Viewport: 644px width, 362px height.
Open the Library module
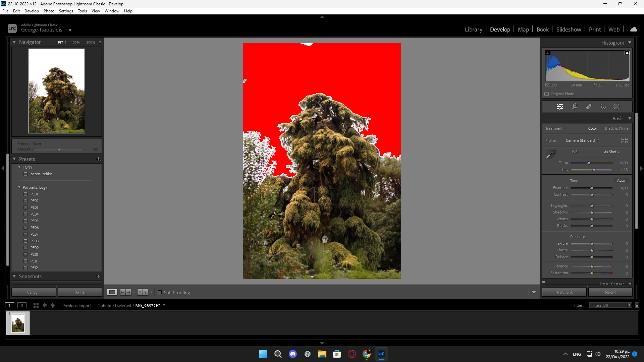473,29
